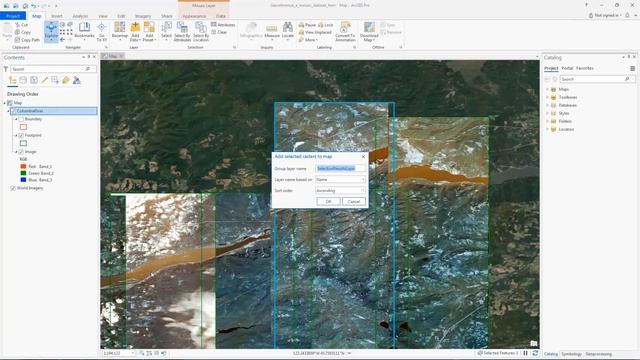
Task: Toggle the Image layer checkbox
Action: pyautogui.click(x=21, y=151)
